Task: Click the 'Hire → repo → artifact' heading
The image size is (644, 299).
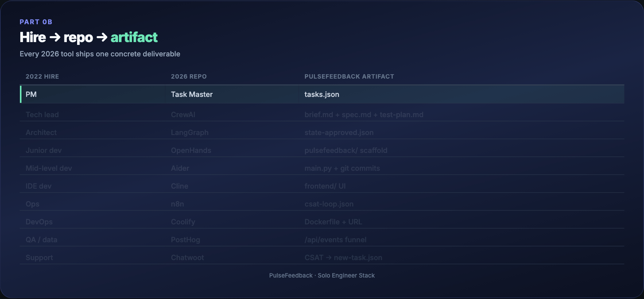Action: (x=89, y=37)
